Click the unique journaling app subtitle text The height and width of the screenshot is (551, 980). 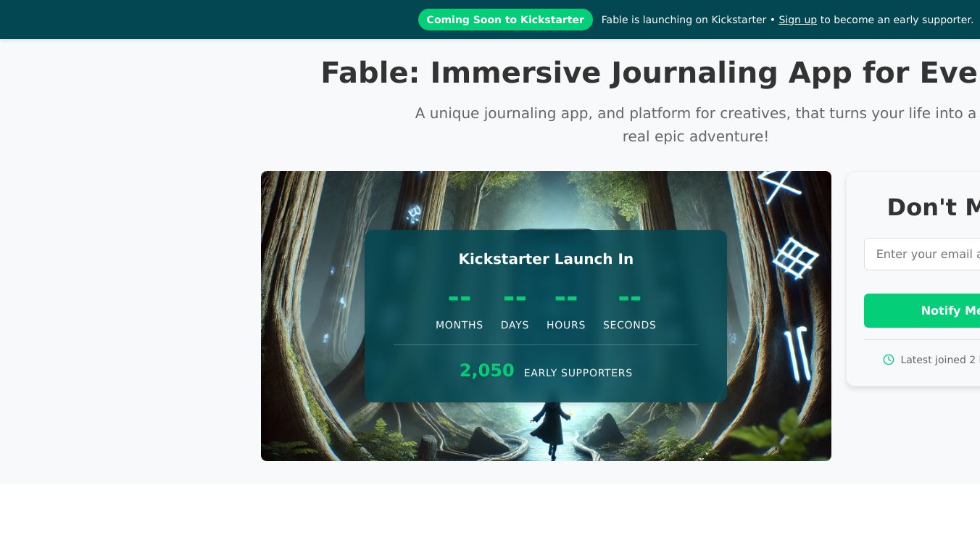coord(697,113)
